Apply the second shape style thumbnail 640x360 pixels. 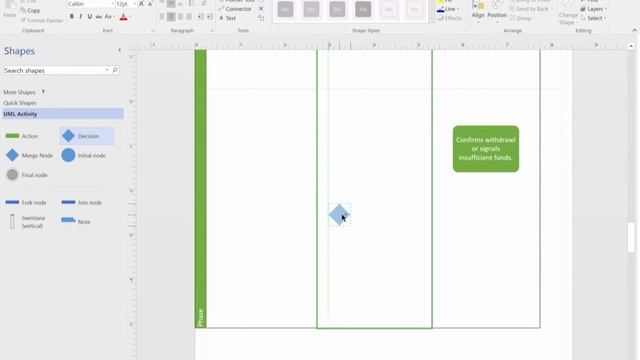point(311,9)
